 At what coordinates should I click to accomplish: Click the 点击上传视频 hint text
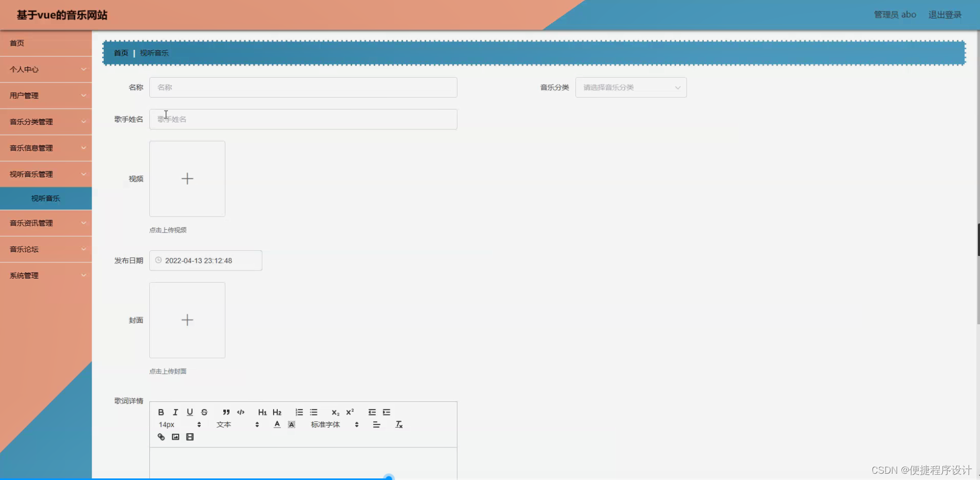pos(168,230)
